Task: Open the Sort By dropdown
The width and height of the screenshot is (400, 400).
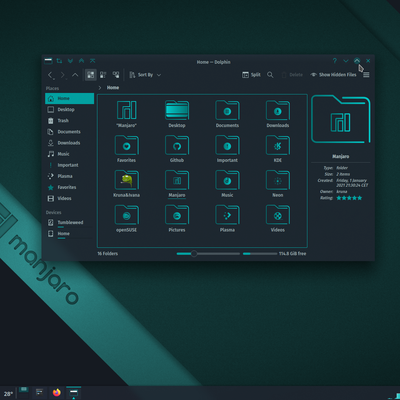Action: point(145,75)
